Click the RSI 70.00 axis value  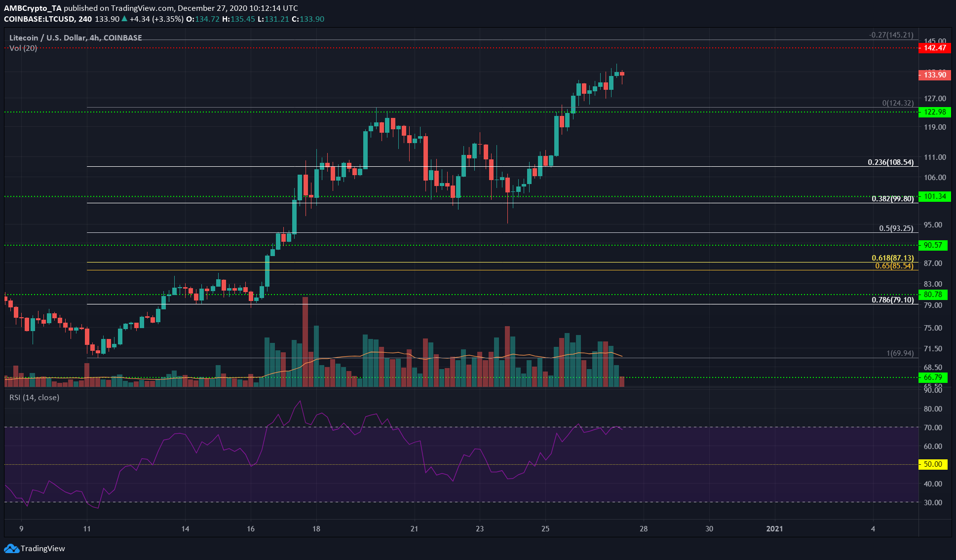(933, 427)
